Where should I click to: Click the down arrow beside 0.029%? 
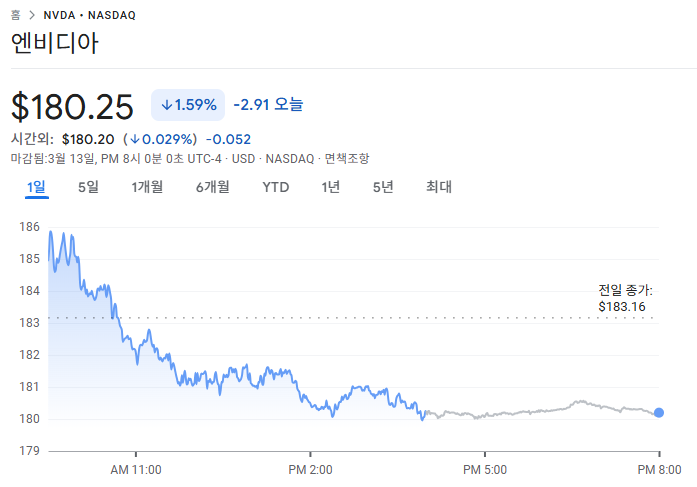[134, 139]
